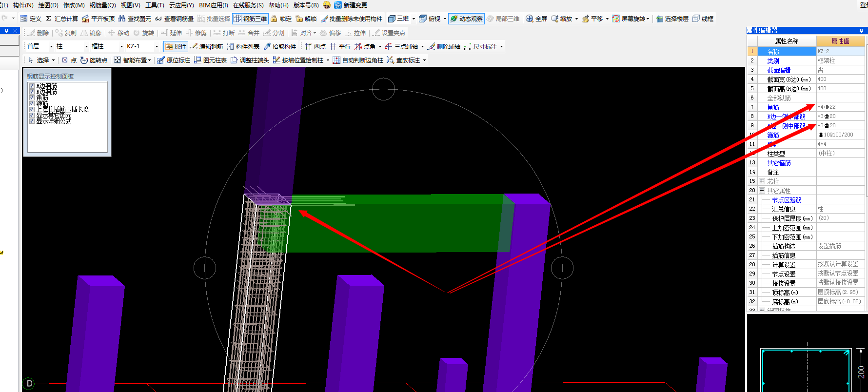Open 查找图元 find element tool
The height and width of the screenshot is (392, 868).
point(135,19)
